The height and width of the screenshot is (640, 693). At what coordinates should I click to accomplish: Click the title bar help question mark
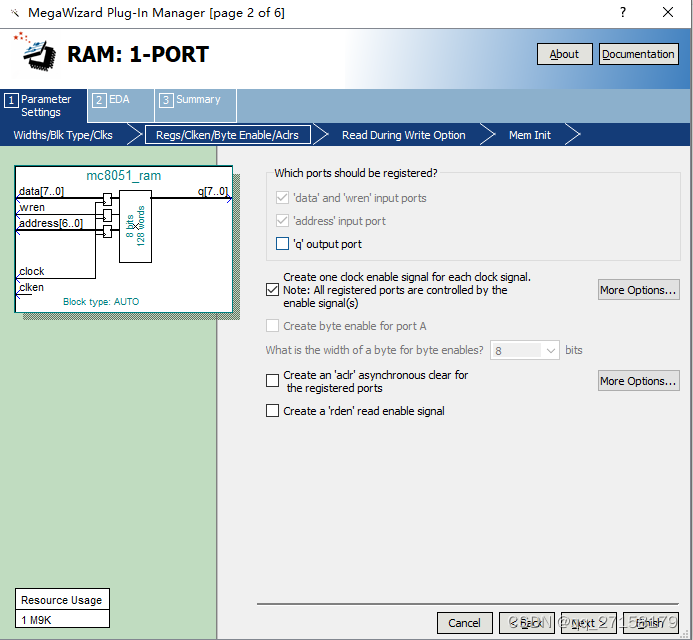click(x=623, y=12)
